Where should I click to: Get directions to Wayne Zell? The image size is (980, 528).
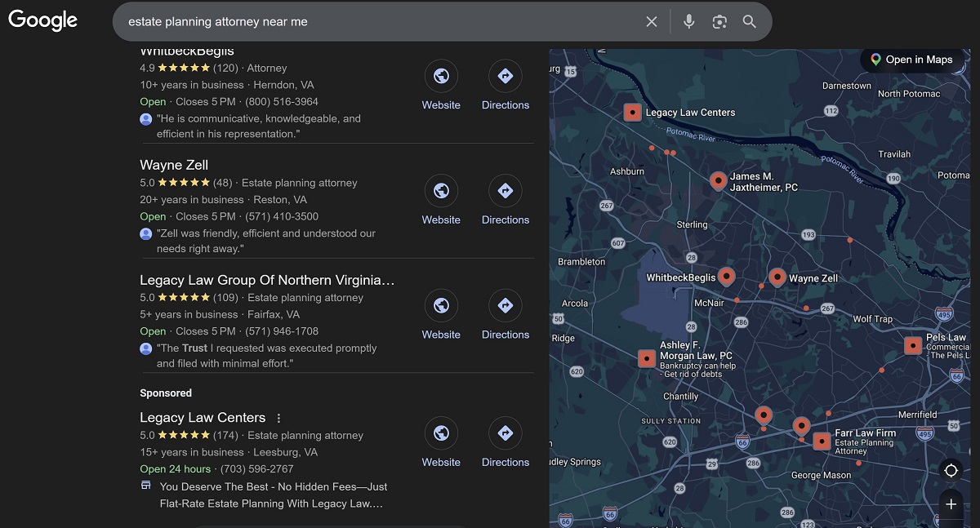pos(505,191)
